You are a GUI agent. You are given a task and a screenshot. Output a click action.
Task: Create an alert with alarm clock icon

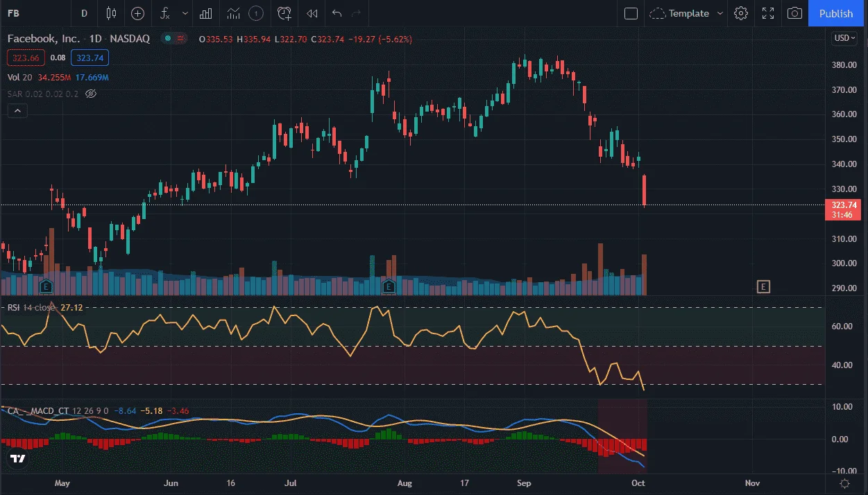tap(284, 13)
